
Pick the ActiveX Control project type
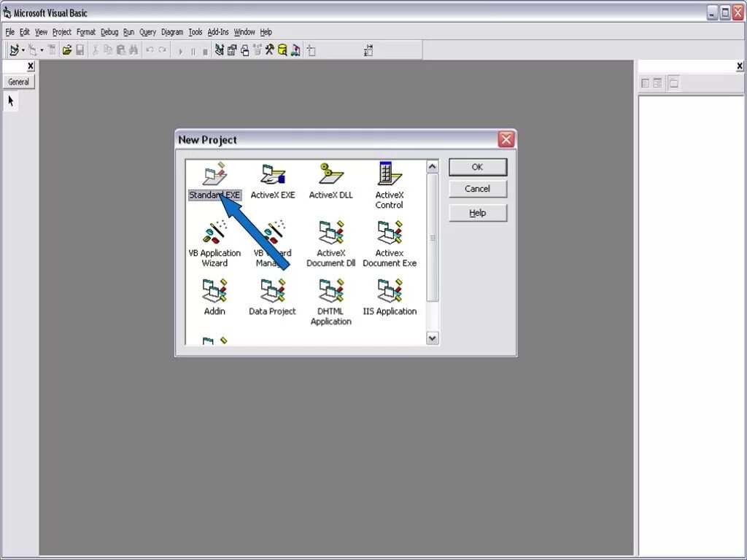(390, 186)
